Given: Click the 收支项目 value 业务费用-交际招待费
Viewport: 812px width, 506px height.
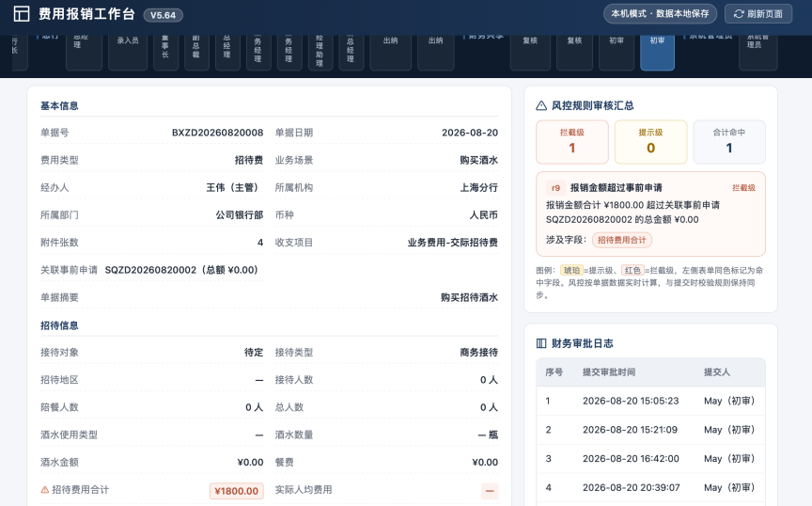Looking at the screenshot, I should [453, 243].
